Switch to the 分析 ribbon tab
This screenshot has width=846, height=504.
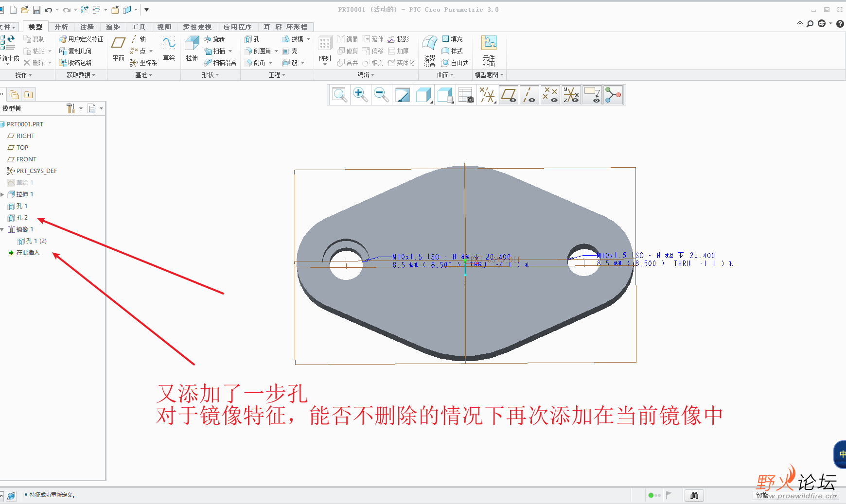[61, 27]
